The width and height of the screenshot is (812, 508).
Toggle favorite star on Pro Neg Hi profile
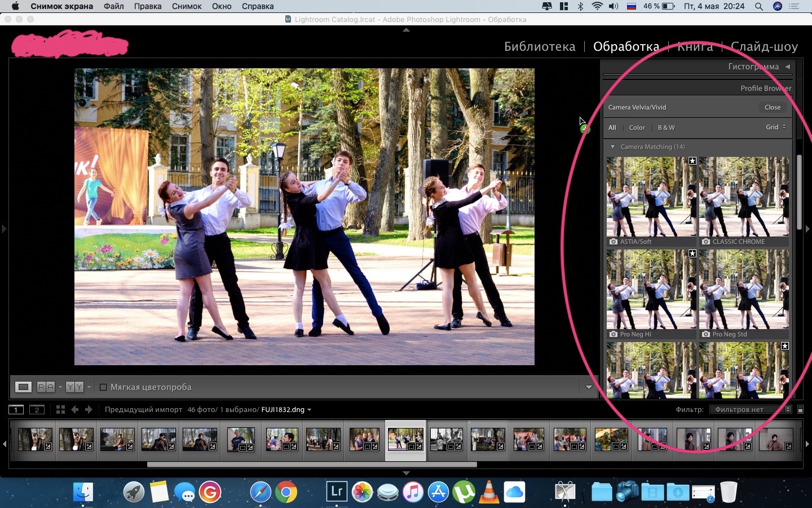click(692, 253)
